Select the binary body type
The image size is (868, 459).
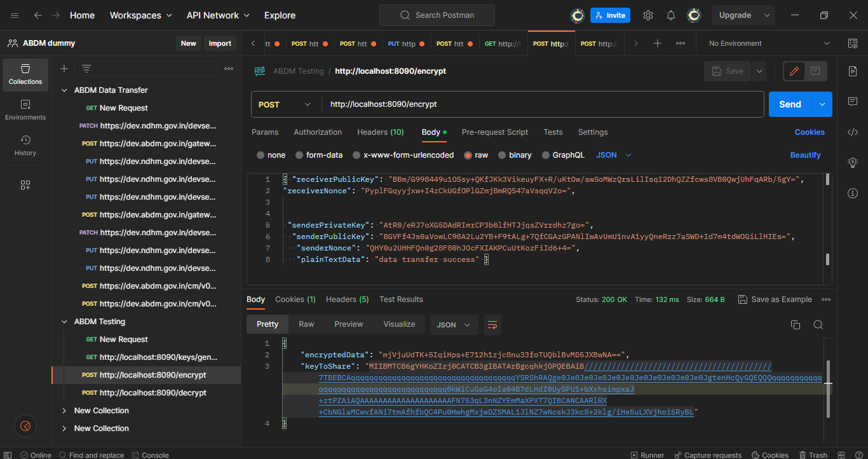click(515, 155)
